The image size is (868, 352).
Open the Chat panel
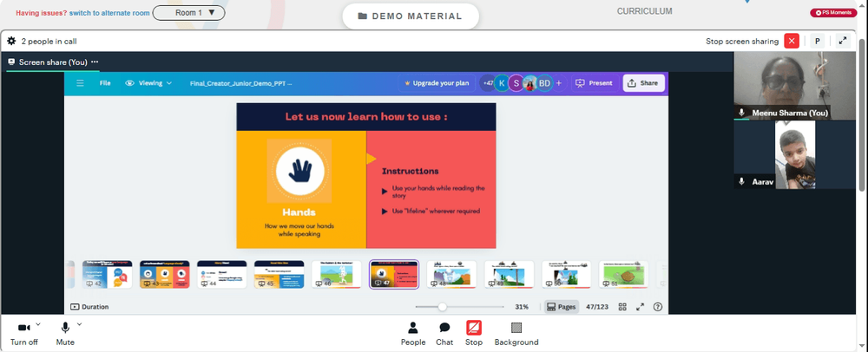(444, 334)
